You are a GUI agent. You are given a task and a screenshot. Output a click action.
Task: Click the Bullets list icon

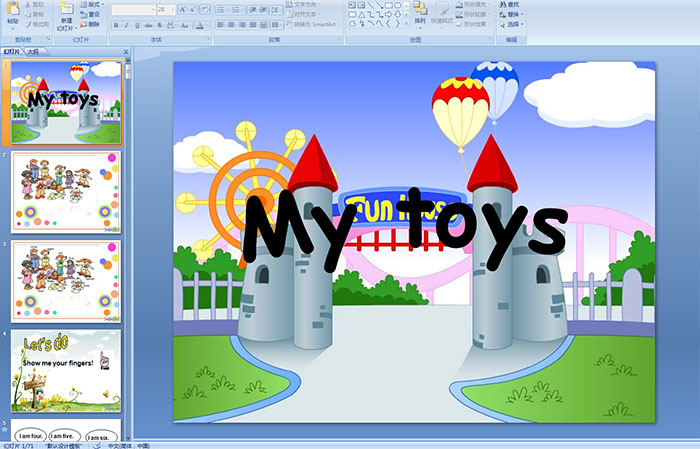coord(223,10)
